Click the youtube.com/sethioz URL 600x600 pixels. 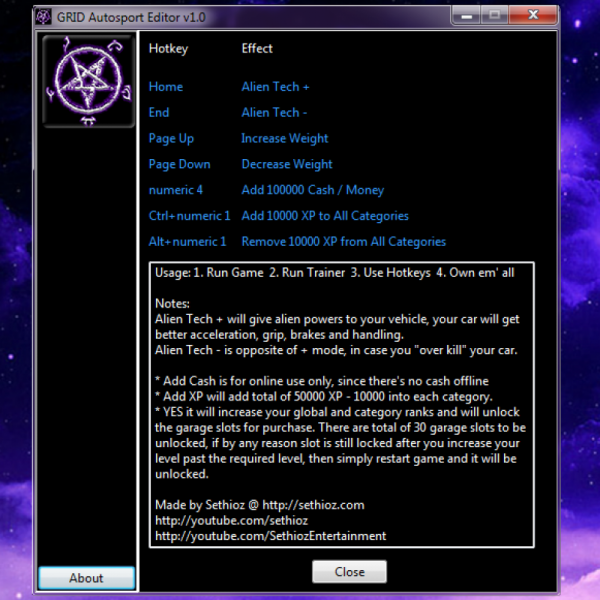tap(232, 520)
